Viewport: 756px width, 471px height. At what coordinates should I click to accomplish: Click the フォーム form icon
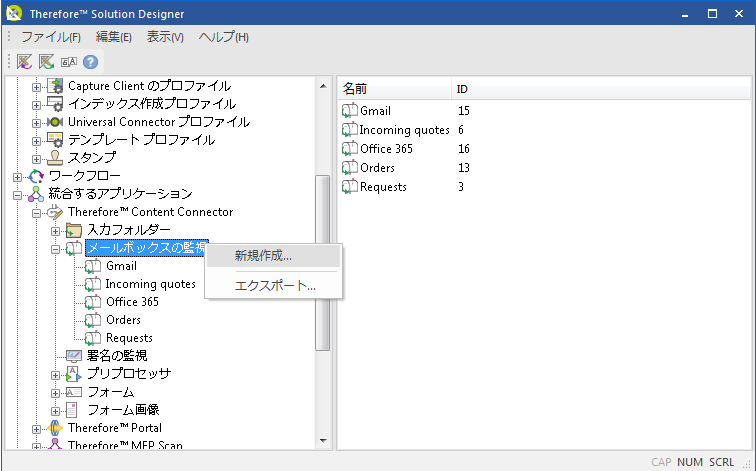[x=74, y=392]
